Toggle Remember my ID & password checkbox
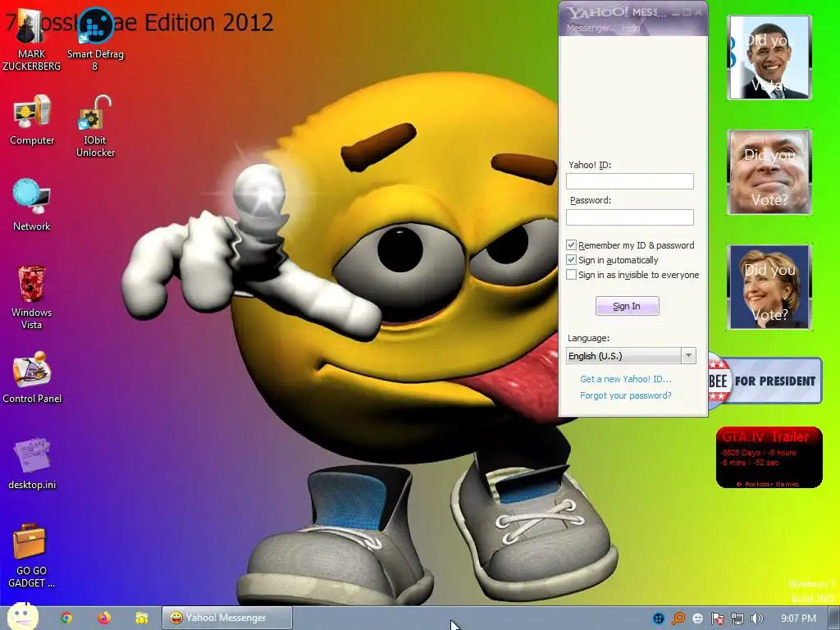 click(572, 245)
